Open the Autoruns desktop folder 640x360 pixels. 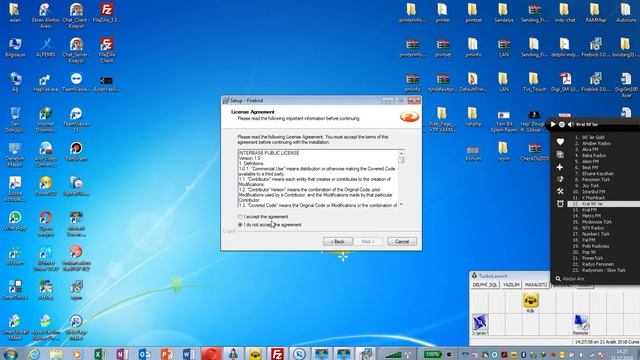(x=625, y=13)
